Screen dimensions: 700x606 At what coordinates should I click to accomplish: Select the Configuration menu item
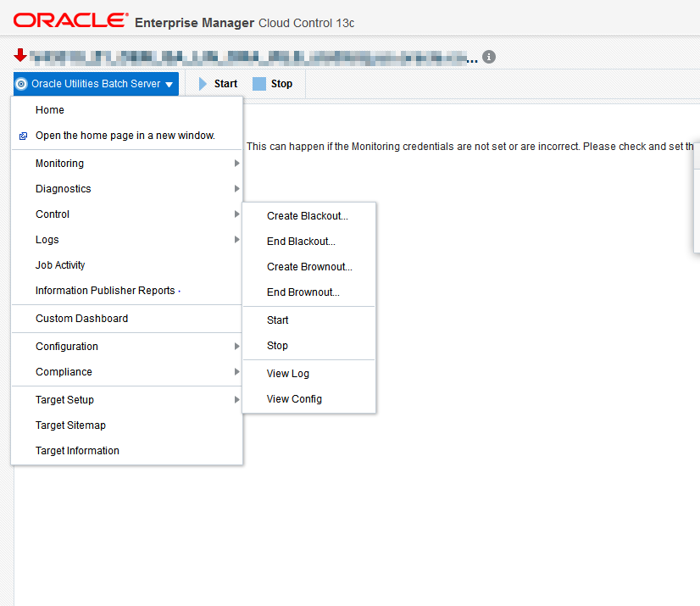[127, 347]
